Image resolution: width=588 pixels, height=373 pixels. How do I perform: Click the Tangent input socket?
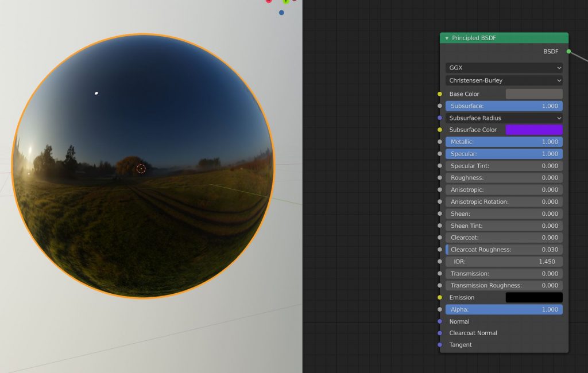click(440, 345)
